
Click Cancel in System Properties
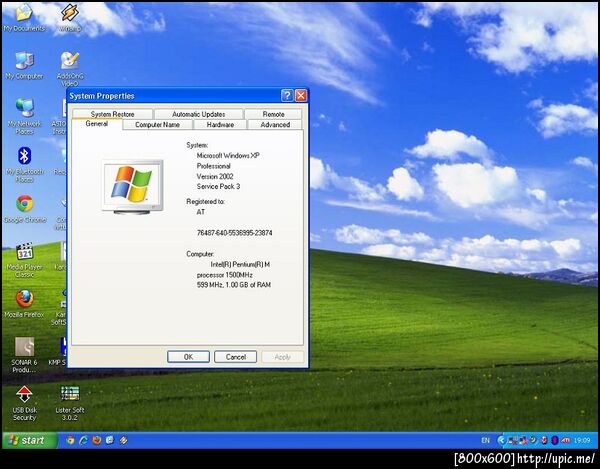pos(235,357)
